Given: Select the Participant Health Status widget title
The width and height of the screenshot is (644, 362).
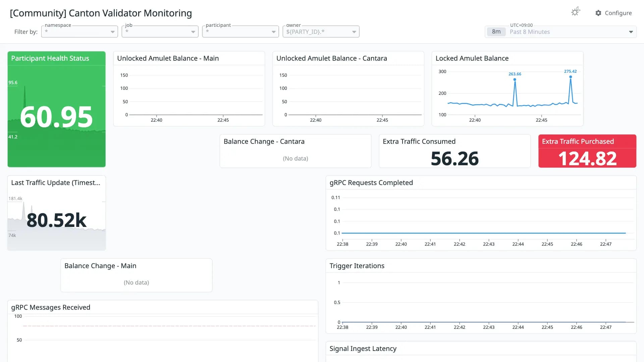Looking at the screenshot, I should tap(50, 58).
